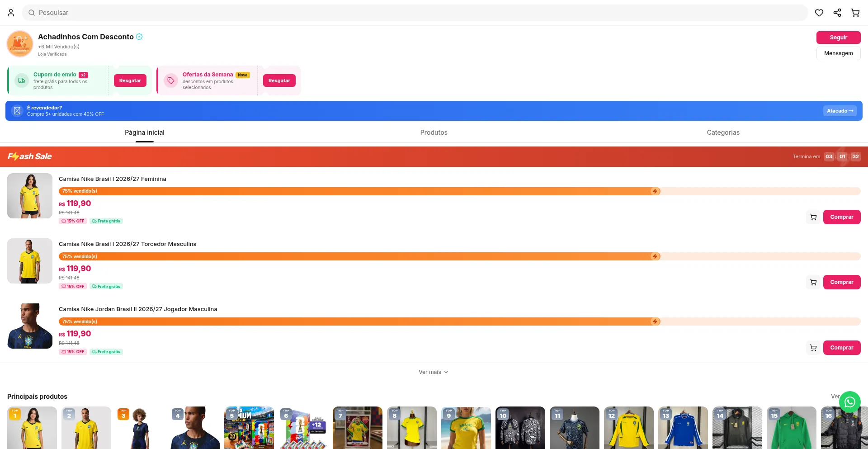This screenshot has height=449, width=868.
Task: Open the wishlist heart icon
Action: click(819, 13)
